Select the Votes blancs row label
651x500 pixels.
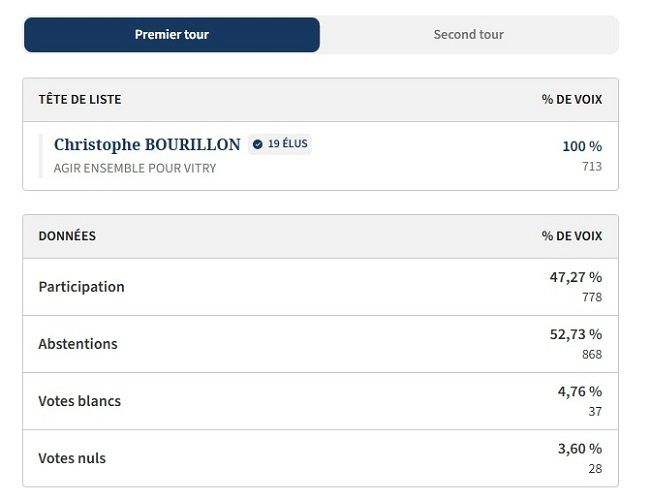[79, 401]
